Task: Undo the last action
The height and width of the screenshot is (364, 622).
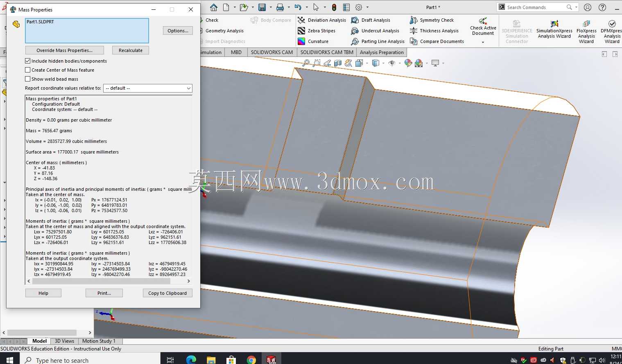Action: (298, 7)
